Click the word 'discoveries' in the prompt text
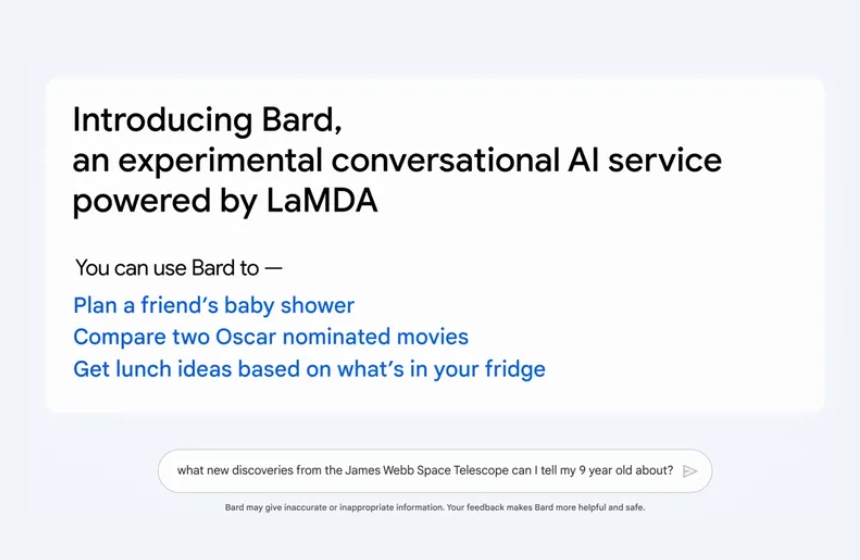The height and width of the screenshot is (560, 860). click(263, 470)
